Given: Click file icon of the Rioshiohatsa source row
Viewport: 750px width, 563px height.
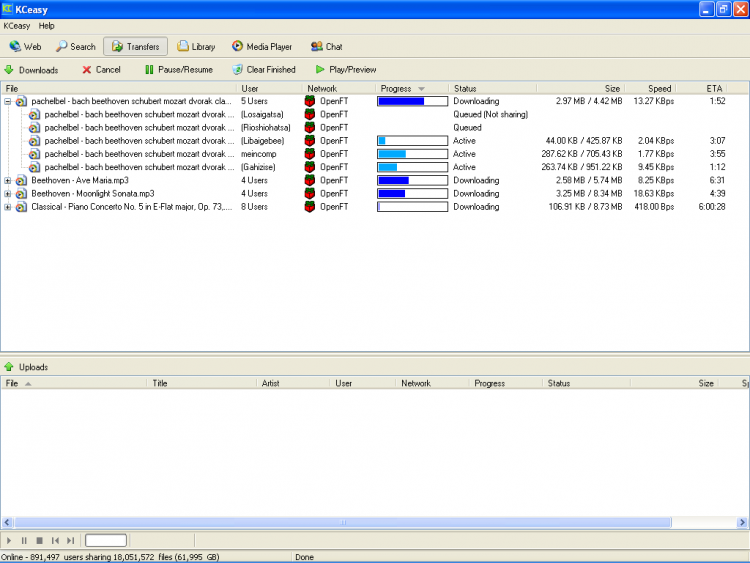Looking at the screenshot, I should [34, 128].
